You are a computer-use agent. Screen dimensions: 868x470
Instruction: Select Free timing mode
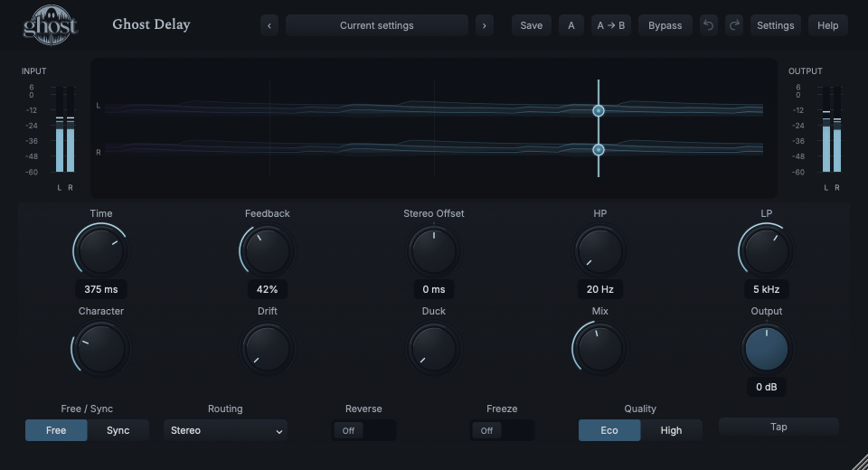[x=56, y=430]
